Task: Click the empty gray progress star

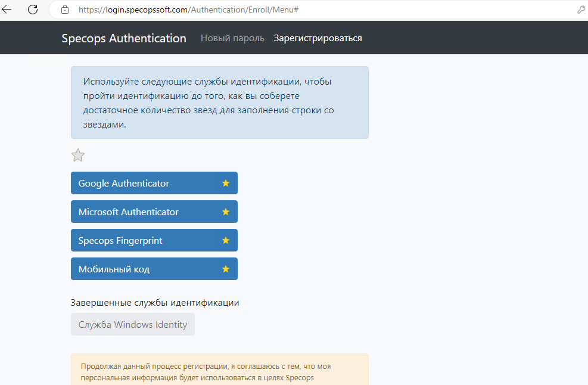Action: 78,156
